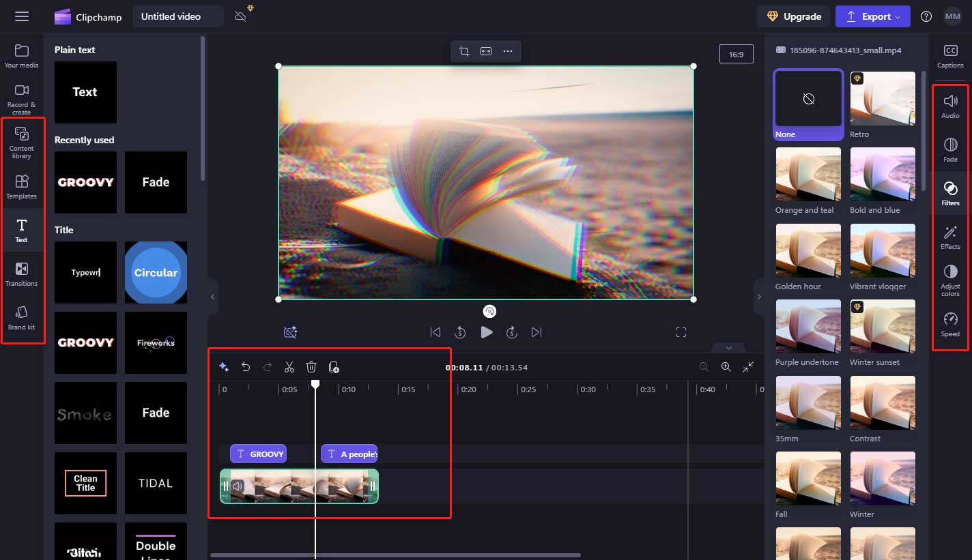Open the hamburger main menu
The width and height of the screenshot is (972, 560).
point(22,16)
